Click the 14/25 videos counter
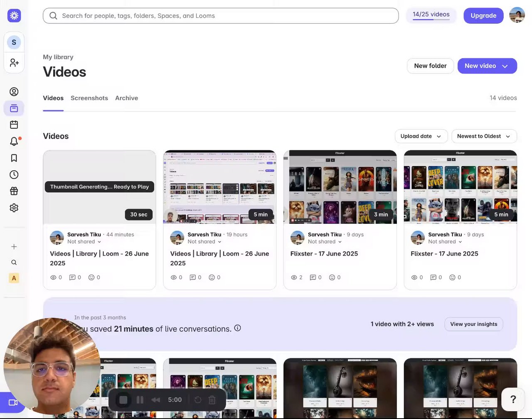Image resolution: width=532 pixels, height=419 pixels. click(431, 15)
